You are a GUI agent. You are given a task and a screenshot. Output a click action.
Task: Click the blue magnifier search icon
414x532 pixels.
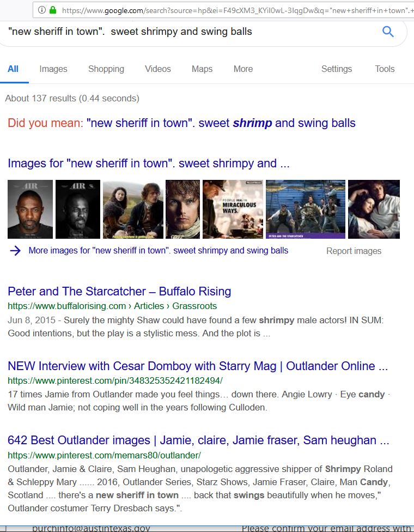[x=388, y=32]
